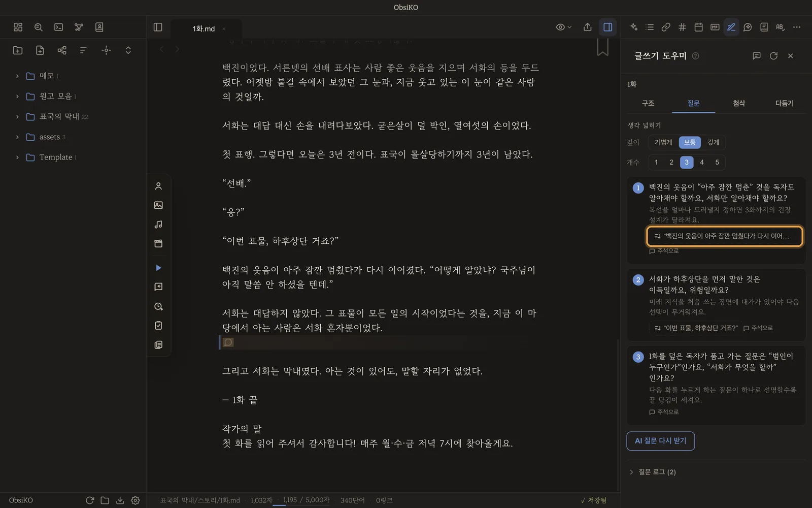Refresh the writing helper panel
This screenshot has height=508, width=812.
(x=773, y=56)
